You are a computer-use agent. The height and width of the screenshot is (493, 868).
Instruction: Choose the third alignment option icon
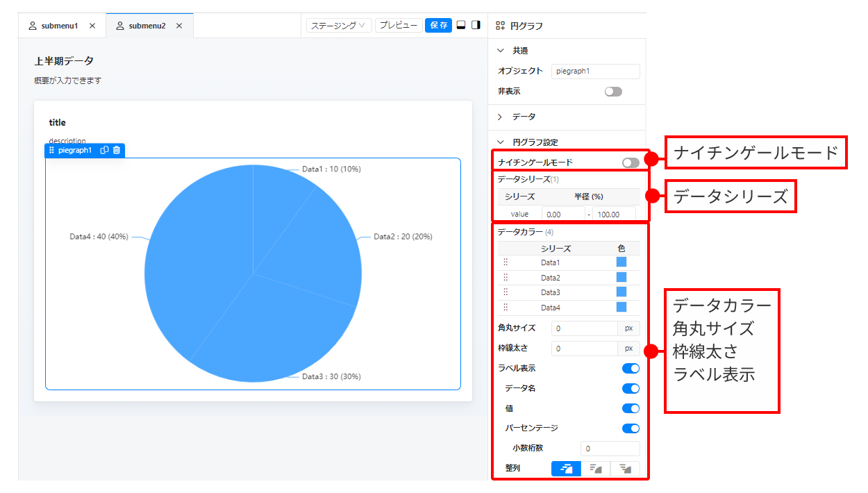tap(625, 469)
